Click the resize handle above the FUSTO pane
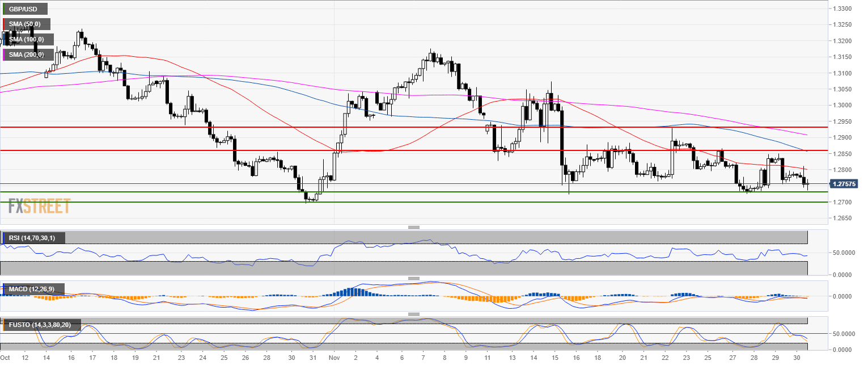This screenshot has width=868, height=365. tap(414, 314)
